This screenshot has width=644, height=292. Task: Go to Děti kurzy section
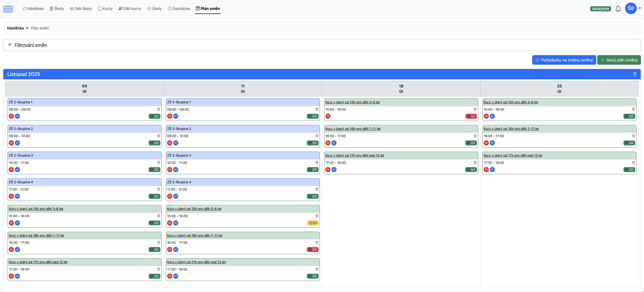(130, 9)
